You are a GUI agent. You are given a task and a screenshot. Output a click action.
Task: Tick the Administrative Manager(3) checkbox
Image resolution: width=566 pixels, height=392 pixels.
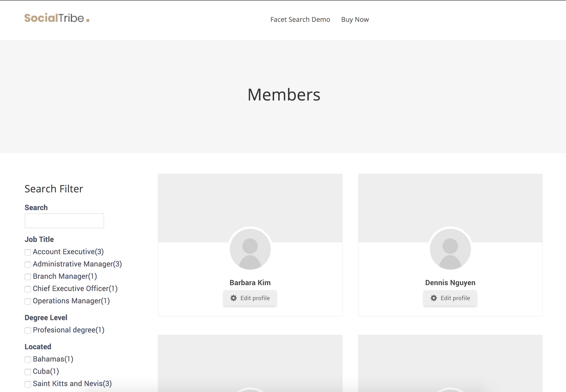28,264
